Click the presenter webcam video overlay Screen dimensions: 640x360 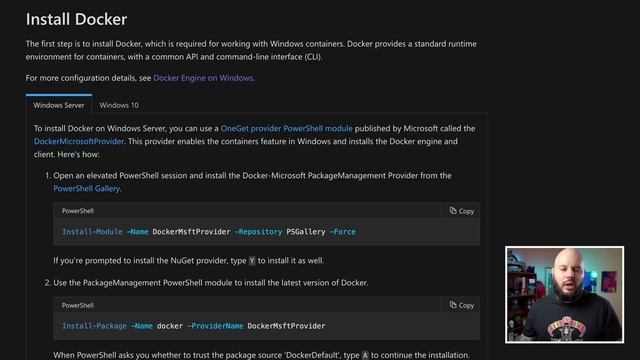pyautogui.click(x=564, y=294)
